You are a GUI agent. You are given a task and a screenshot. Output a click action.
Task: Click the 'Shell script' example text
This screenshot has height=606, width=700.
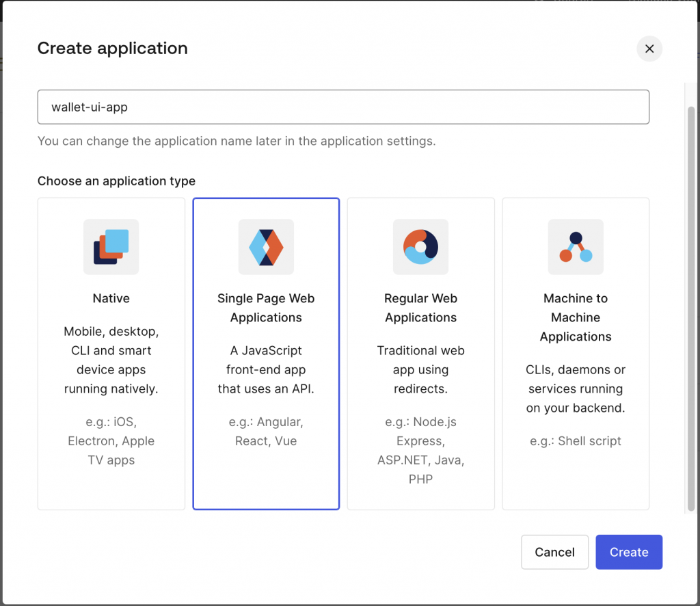[576, 441]
